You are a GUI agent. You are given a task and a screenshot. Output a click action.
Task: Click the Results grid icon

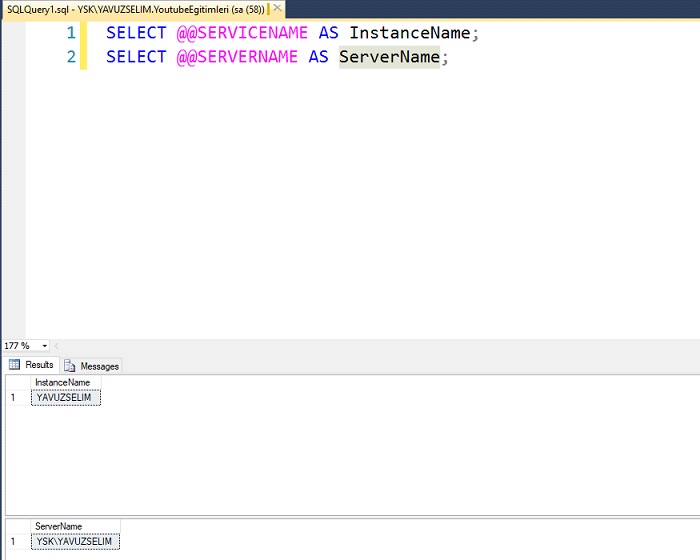[14, 364]
